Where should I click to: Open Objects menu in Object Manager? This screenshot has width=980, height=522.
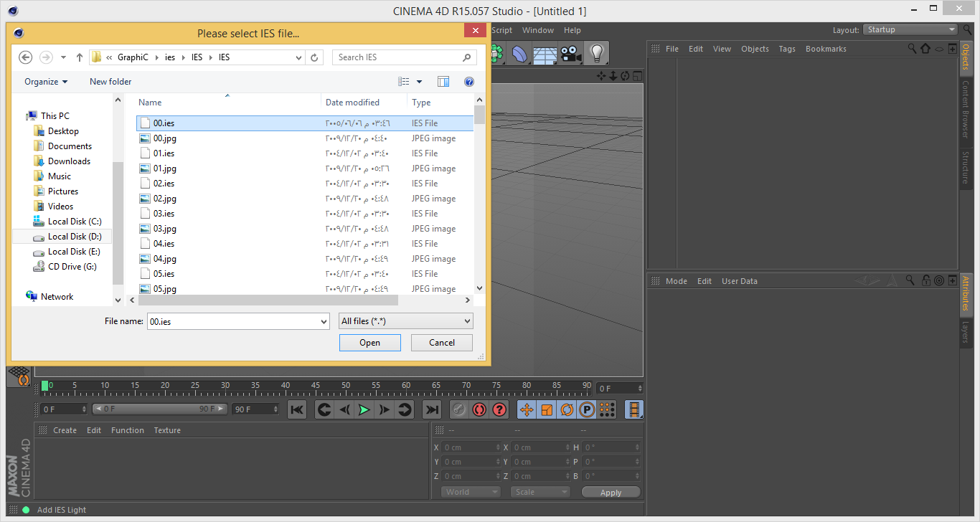pyautogui.click(x=755, y=49)
